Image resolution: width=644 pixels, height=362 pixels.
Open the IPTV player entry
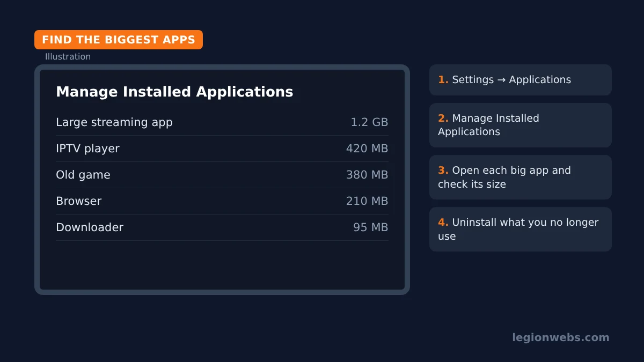tap(222, 149)
